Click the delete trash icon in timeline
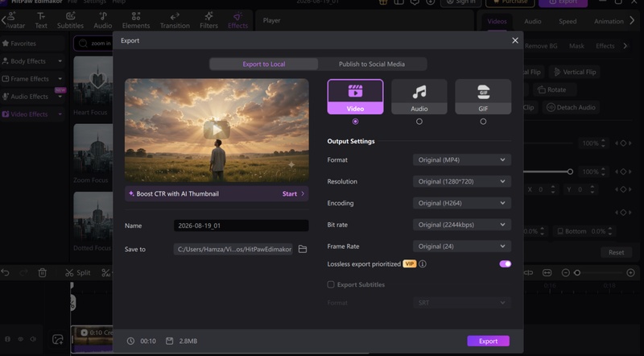This screenshot has width=644, height=356. coord(43,272)
